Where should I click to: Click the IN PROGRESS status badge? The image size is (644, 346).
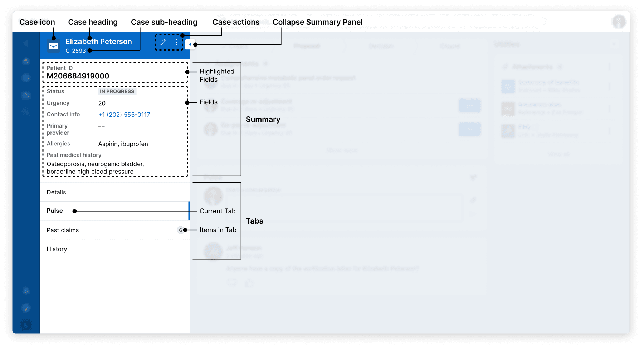pos(117,91)
